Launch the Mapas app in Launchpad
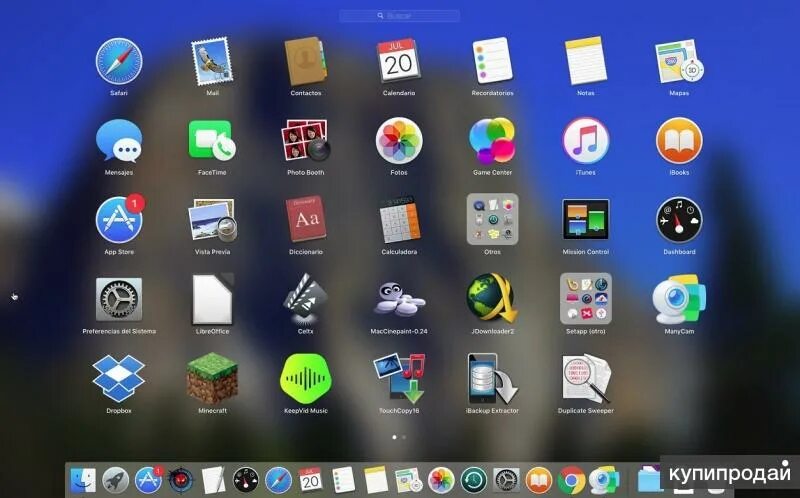The image size is (800, 498). 679,62
